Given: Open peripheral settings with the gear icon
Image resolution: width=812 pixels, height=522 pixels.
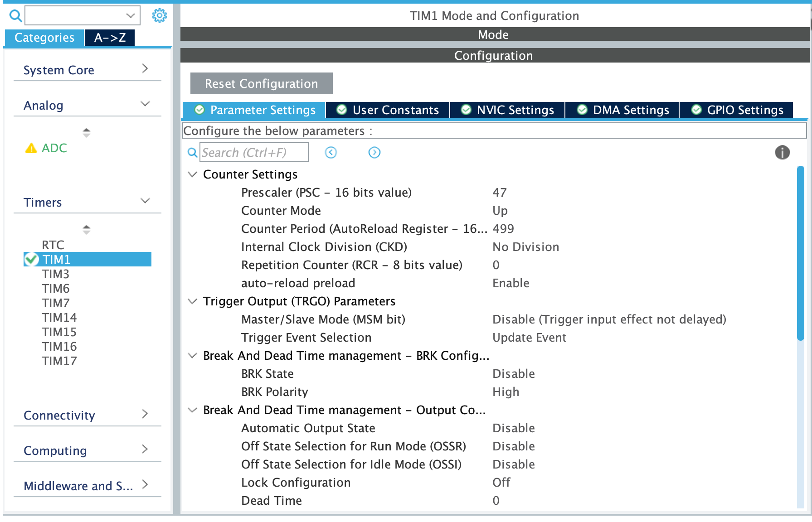Looking at the screenshot, I should (x=159, y=15).
